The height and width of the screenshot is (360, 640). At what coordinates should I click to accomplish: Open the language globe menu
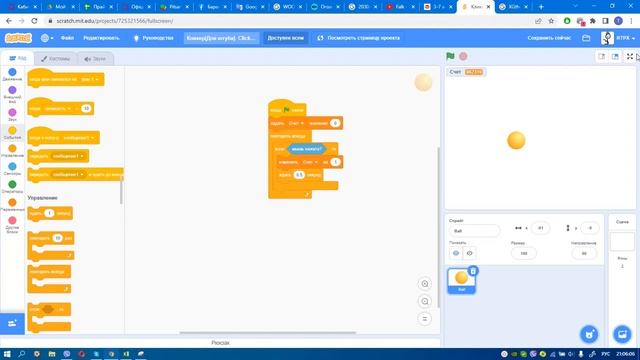pyautogui.click(x=47, y=38)
